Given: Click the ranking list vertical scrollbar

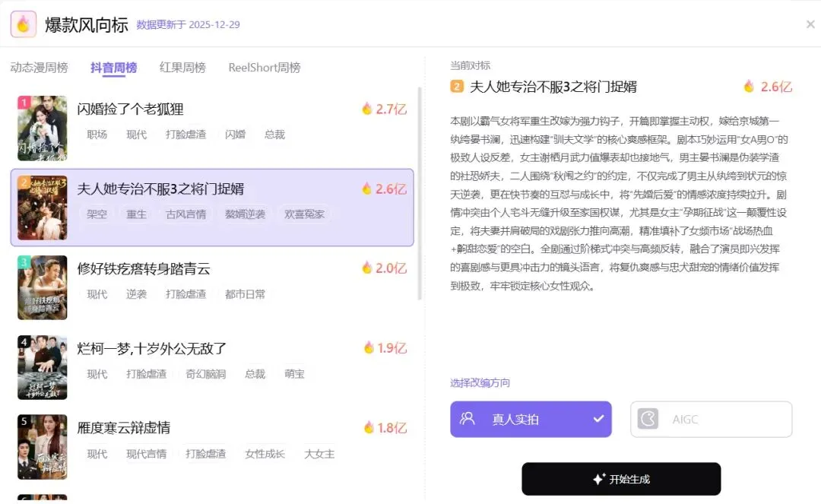Looking at the screenshot, I should pyautogui.click(x=420, y=194).
